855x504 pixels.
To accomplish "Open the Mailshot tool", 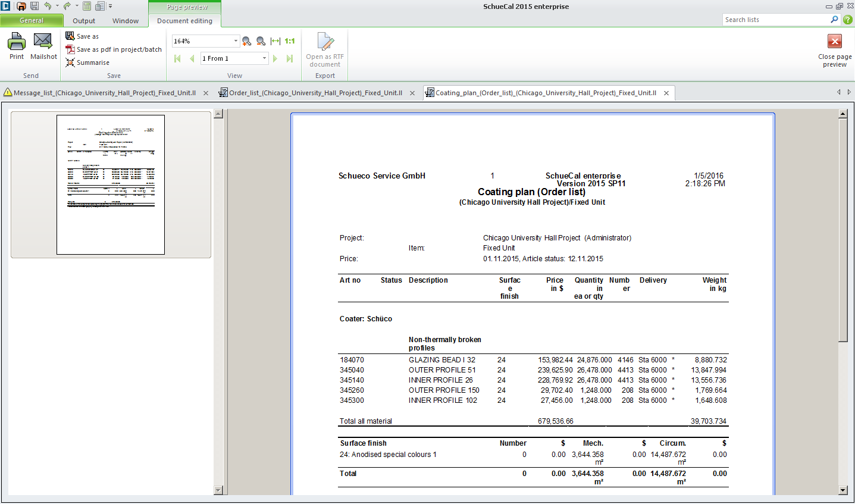I will tap(43, 46).
